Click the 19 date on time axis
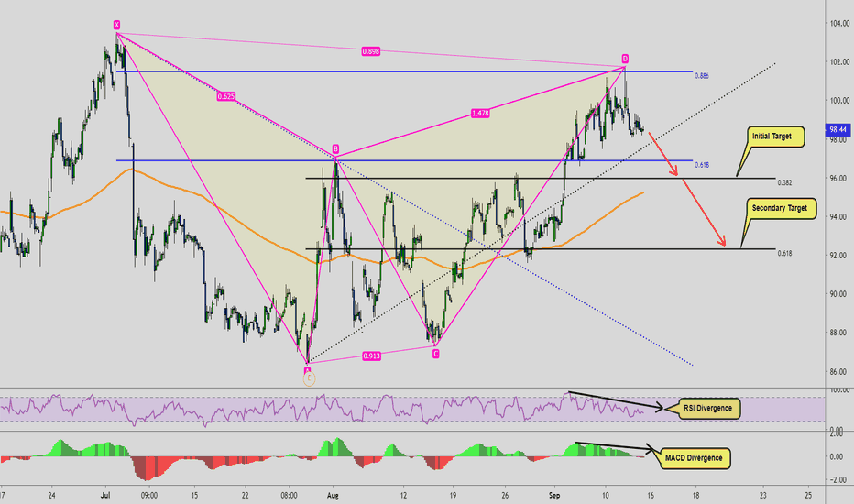The width and height of the screenshot is (854, 504). point(454,495)
